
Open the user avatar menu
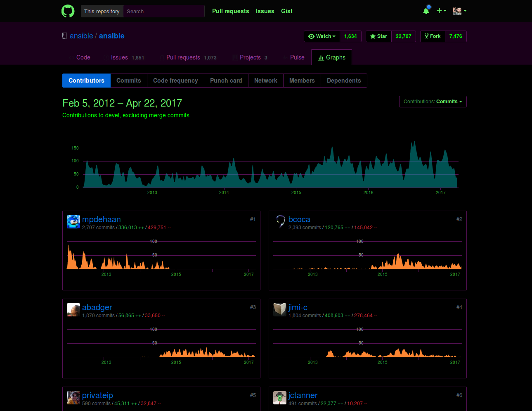tap(460, 11)
